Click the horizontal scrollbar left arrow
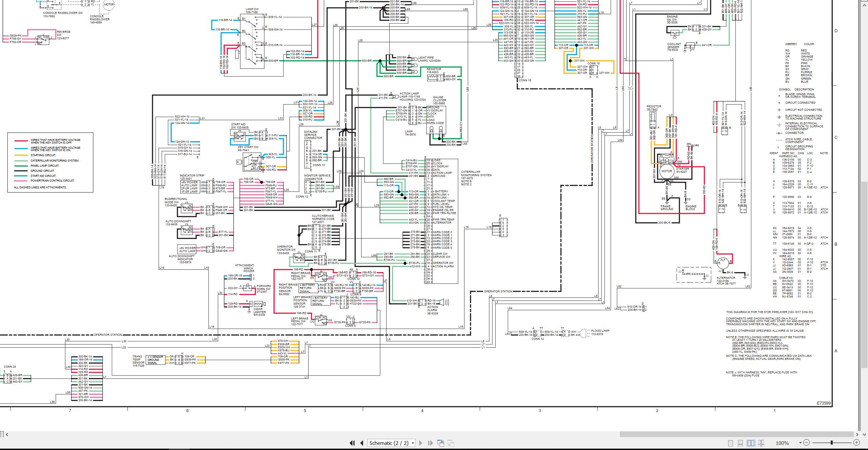Screen dimensions: 868x450 7,434
